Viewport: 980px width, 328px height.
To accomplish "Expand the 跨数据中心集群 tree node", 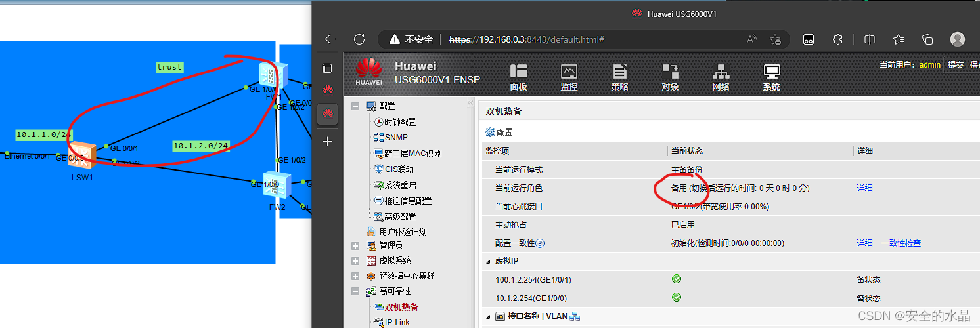I will [x=355, y=276].
